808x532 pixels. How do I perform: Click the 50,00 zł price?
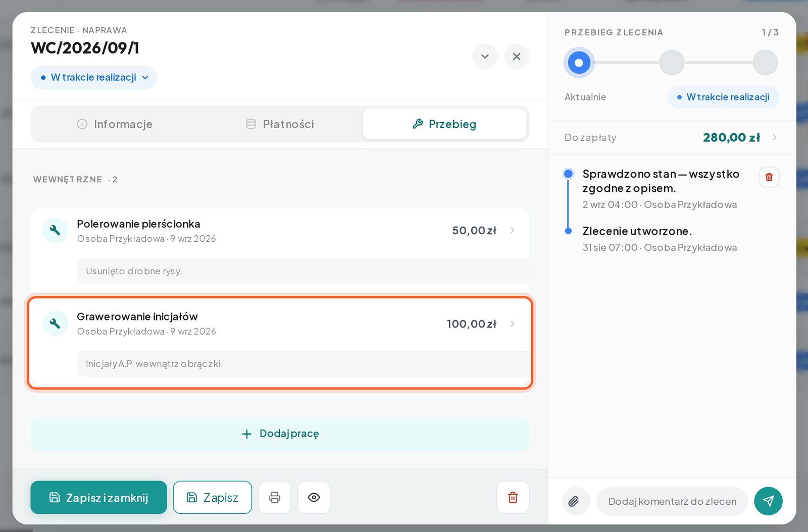coord(474,230)
